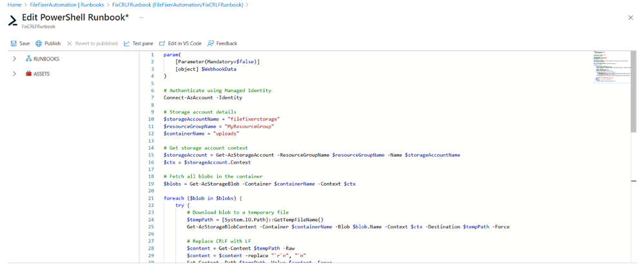Screen dimensions: 644x274
Task: Select the RUNBOOKS tree item
Action: (46, 59)
